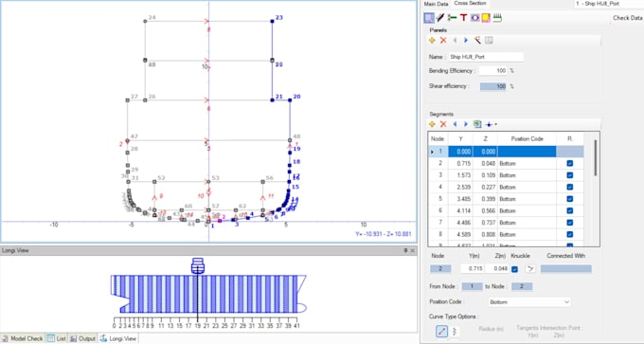Open the List tab
The width and height of the screenshot is (644, 344).
[57, 338]
